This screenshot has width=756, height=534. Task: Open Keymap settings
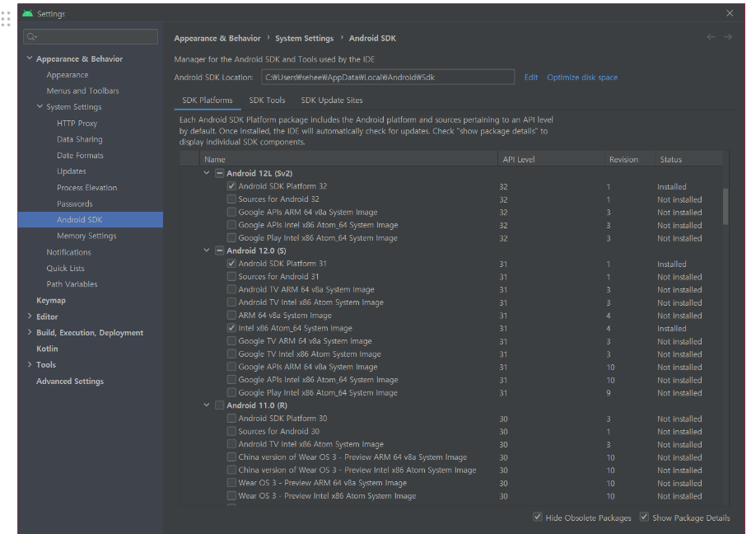(50, 300)
